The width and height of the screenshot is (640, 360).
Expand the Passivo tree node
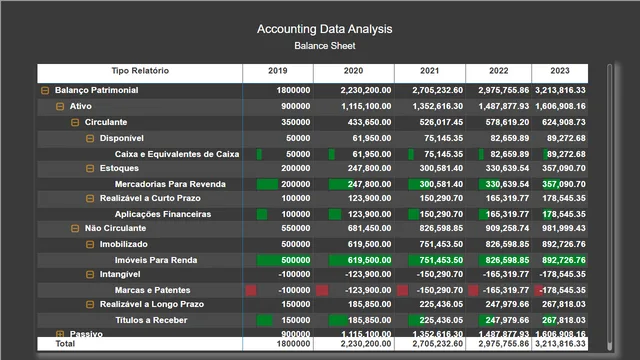pos(60,334)
